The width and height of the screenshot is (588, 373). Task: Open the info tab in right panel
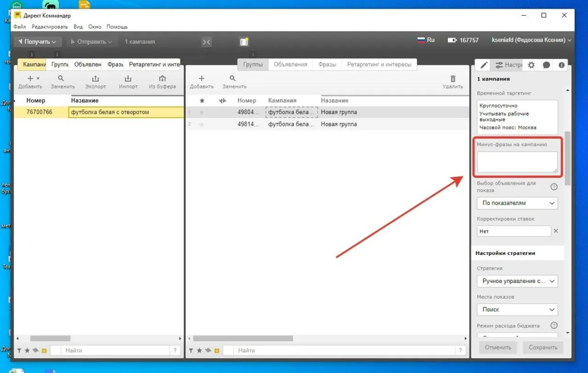pyautogui.click(x=562, y=65)
